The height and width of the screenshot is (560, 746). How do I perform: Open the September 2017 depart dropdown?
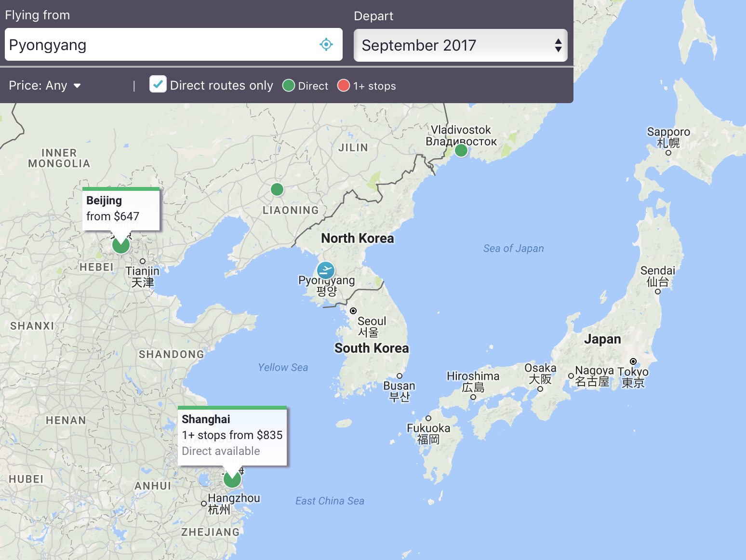click(x=453, y=45)
